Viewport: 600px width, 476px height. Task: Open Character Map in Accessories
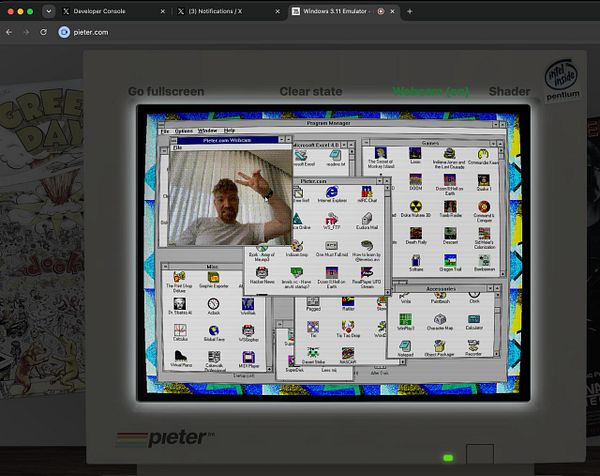point(440,322)
